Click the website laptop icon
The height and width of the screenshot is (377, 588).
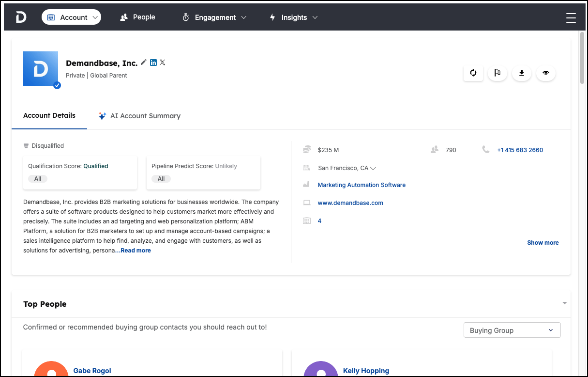[x=306, y=203]
